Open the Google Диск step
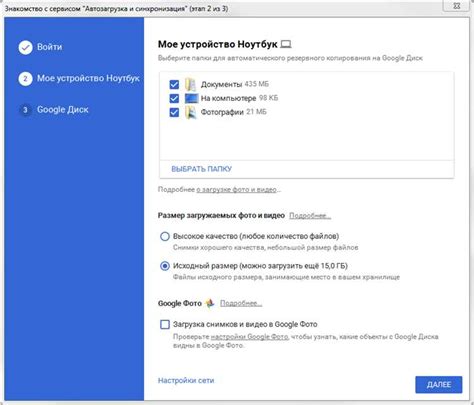The image size is (474, 405). pos(63,110)
